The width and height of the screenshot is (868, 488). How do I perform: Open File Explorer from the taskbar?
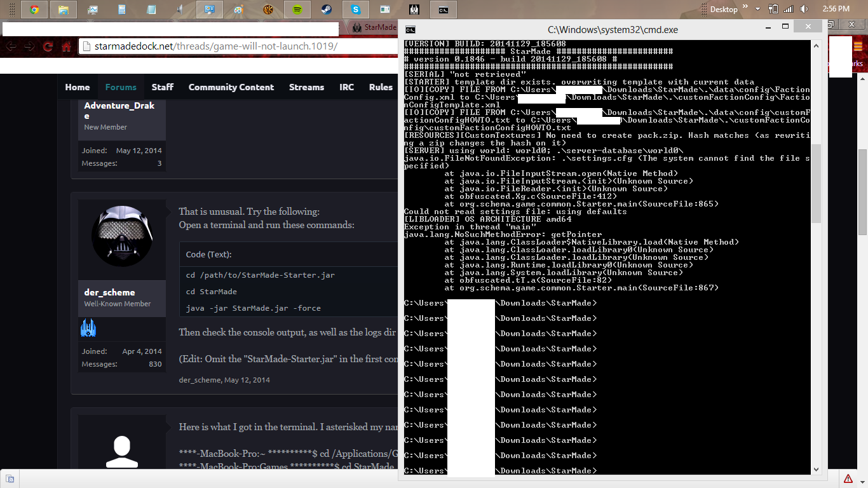point(64,10)
